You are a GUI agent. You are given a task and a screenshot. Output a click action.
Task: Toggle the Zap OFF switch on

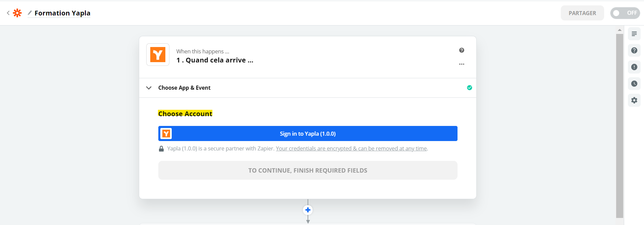(625, 13)
